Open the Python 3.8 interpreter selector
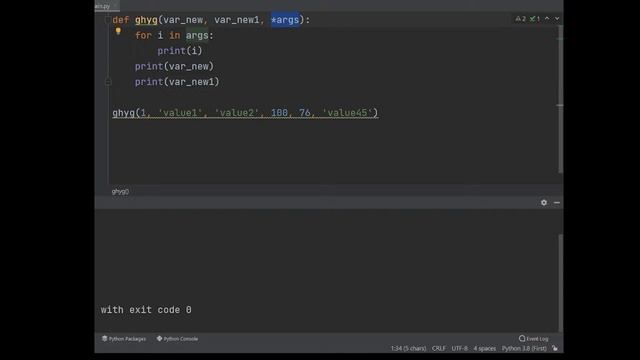This screenshot has height=360, width=640. (x=524, y=349)
